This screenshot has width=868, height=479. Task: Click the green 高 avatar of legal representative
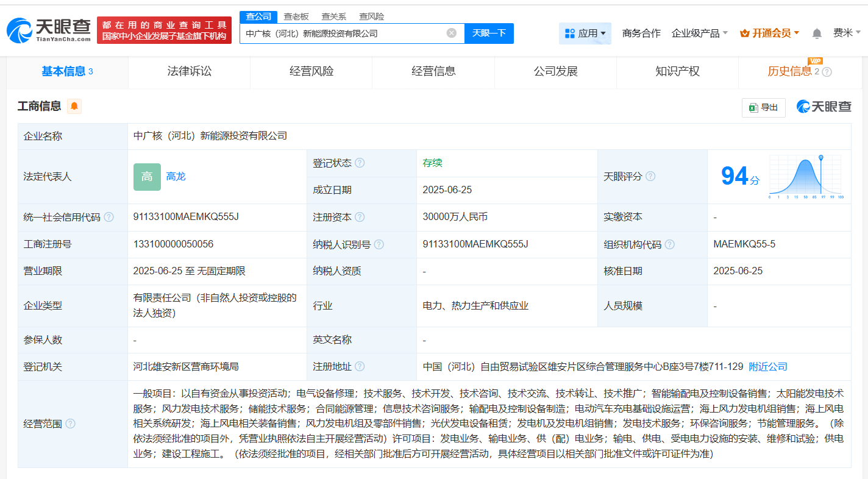point(147,177)
